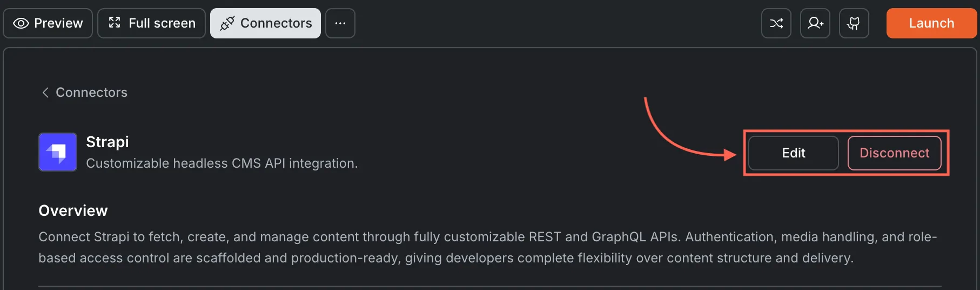
Task: Click the Strapi logo thumbnail
Action: point(58,152)
